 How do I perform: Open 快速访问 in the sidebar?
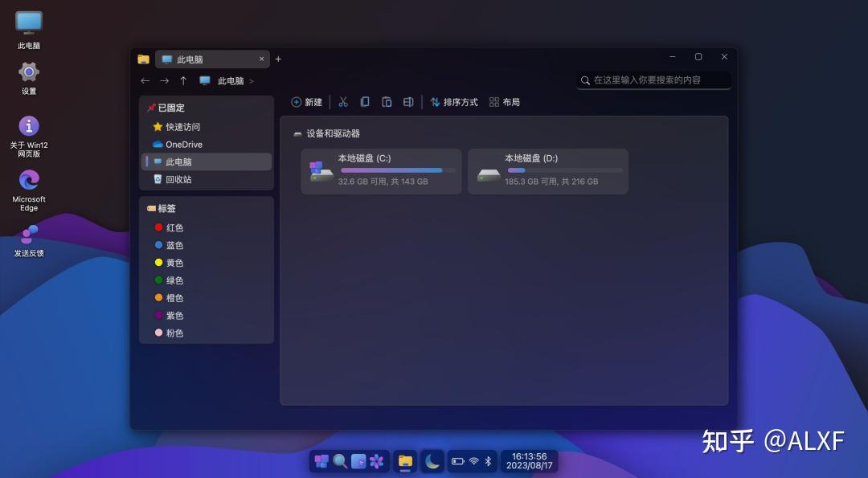point(207,127)
